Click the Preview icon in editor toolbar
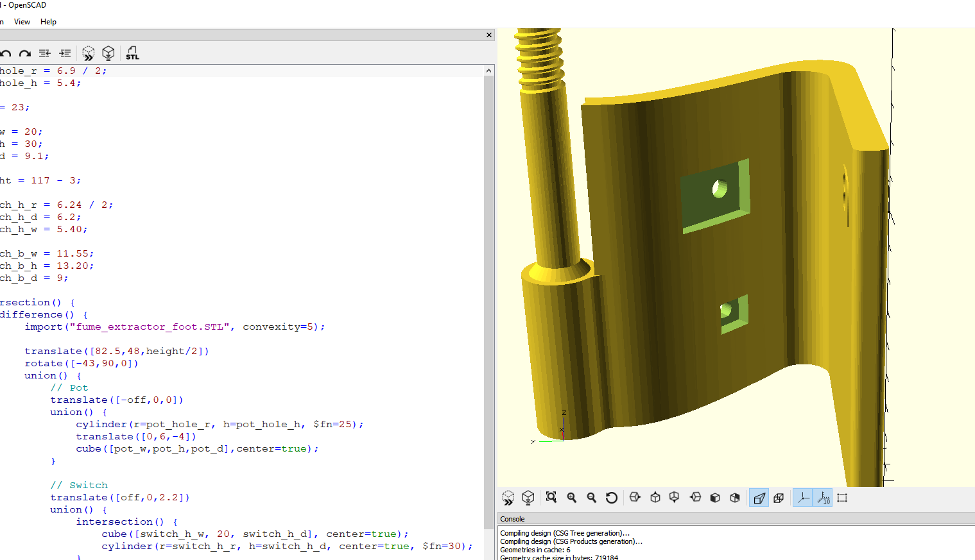The width and height of the screenshot is (975, 560). 89,53
